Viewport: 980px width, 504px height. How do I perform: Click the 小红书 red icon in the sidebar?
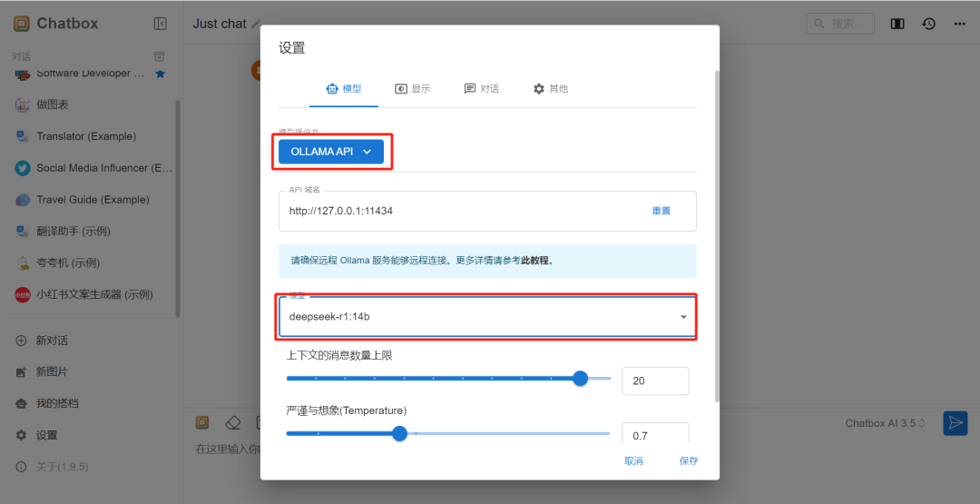click(x=23, y=294)
